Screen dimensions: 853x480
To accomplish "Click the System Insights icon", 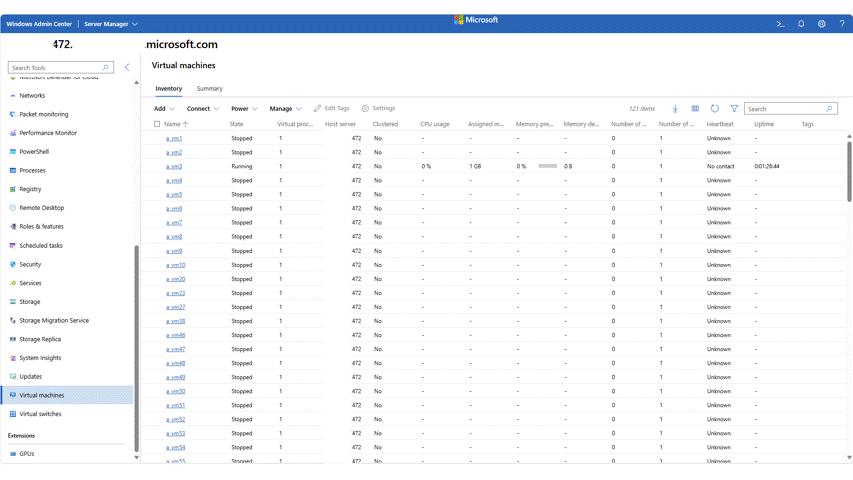I will [13, 358].
